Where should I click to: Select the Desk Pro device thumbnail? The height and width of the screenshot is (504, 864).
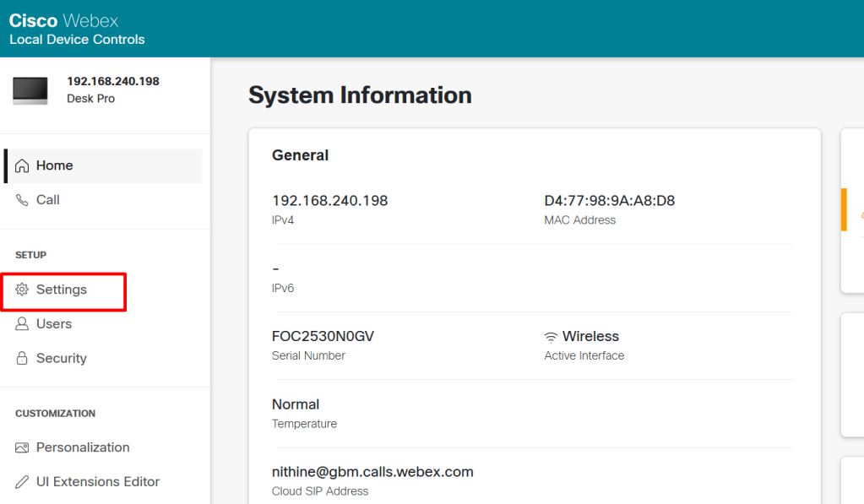tap(30, 90)
